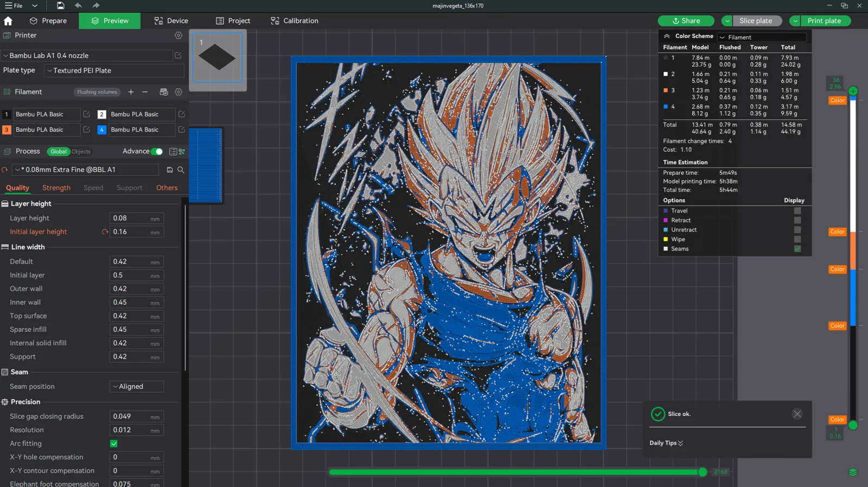Enable Unretract display checkbox
The height and width of the screenshot is (487, 868).
point(797,230)
